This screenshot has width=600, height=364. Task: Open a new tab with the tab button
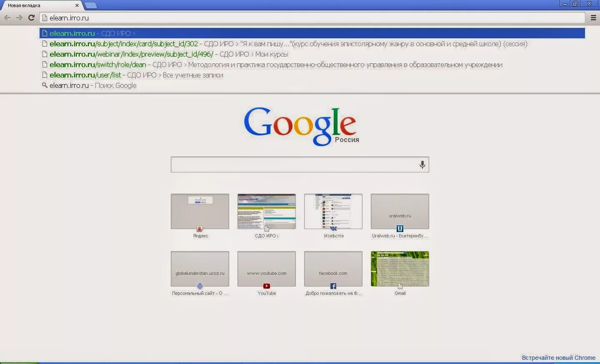coord(90,5)
